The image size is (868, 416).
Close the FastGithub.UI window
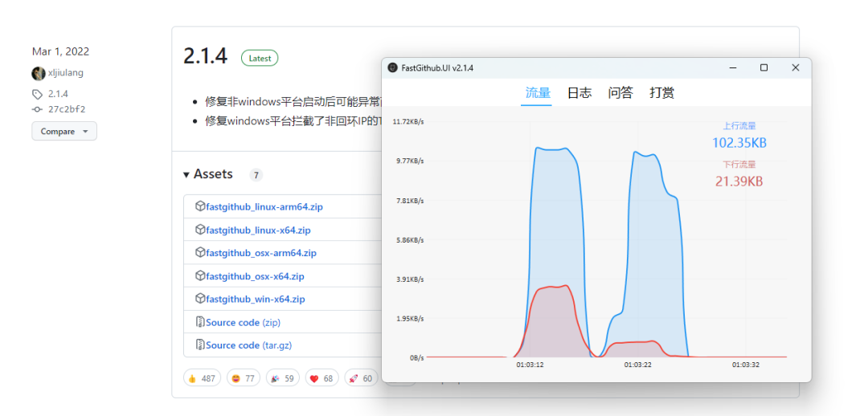pyautogui.click(x=796, y=68)
